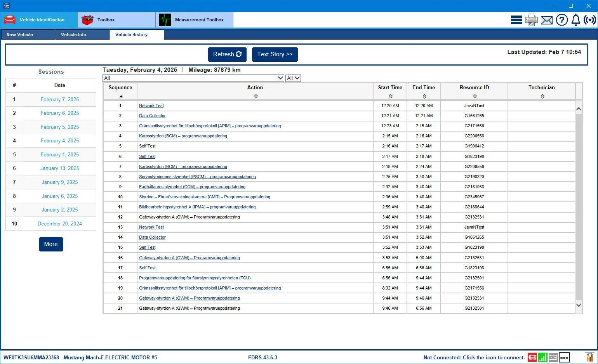Switch to the Vehicle Info tab
Image resolution: width=598 pixels, height=364 pixels.
(x=82, y=35)
